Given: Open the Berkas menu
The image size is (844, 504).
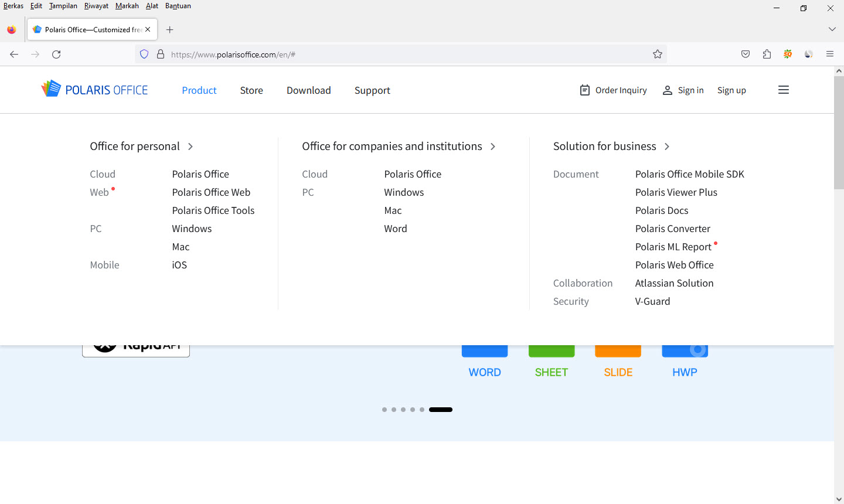Looking at the screenshot, I should point(13,6).
